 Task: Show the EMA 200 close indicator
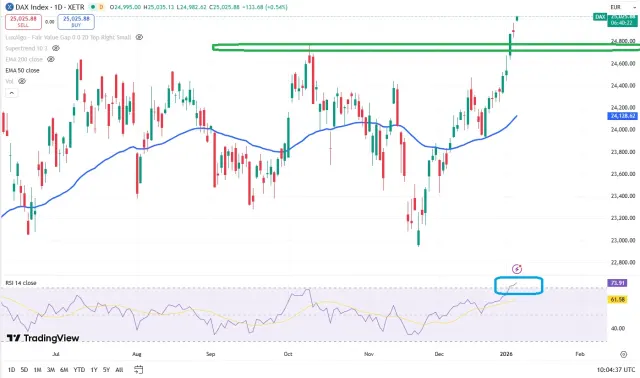pos(51,59)
